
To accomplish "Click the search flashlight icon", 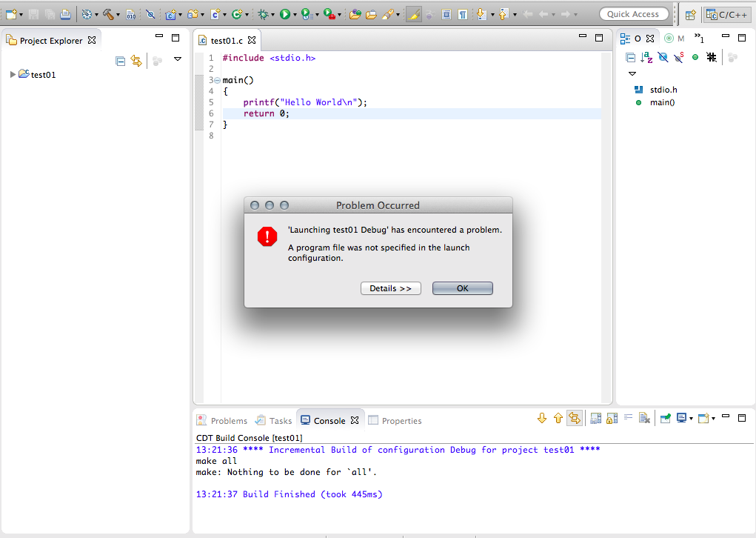I will pos(388,15).
